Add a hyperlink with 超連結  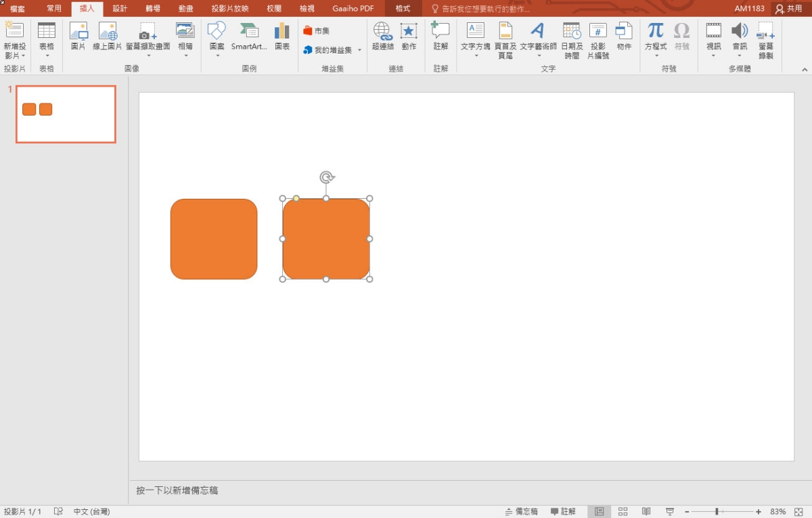(x=382, y=36)
